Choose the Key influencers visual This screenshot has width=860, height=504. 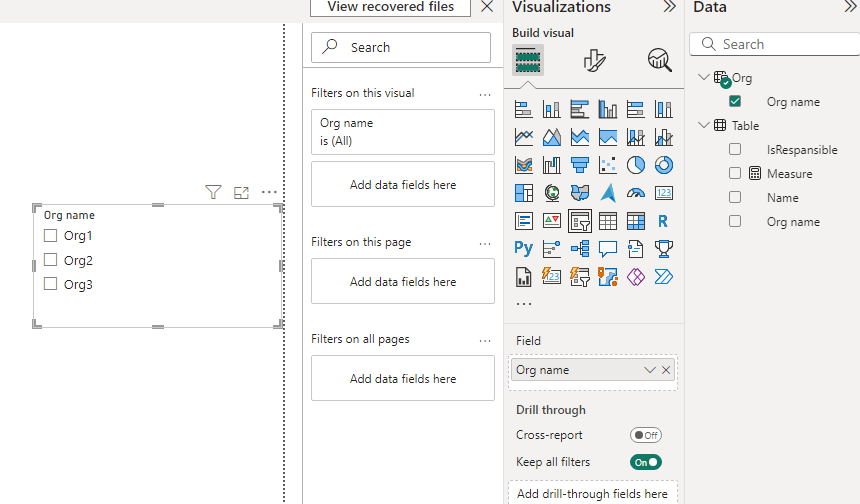coord(552,249)
